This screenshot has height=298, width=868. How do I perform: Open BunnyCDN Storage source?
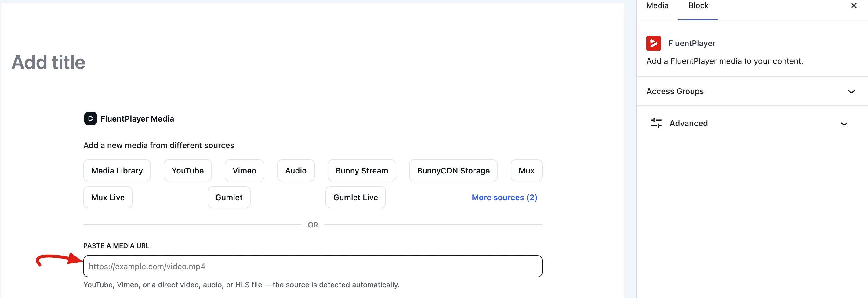point(453,171)
